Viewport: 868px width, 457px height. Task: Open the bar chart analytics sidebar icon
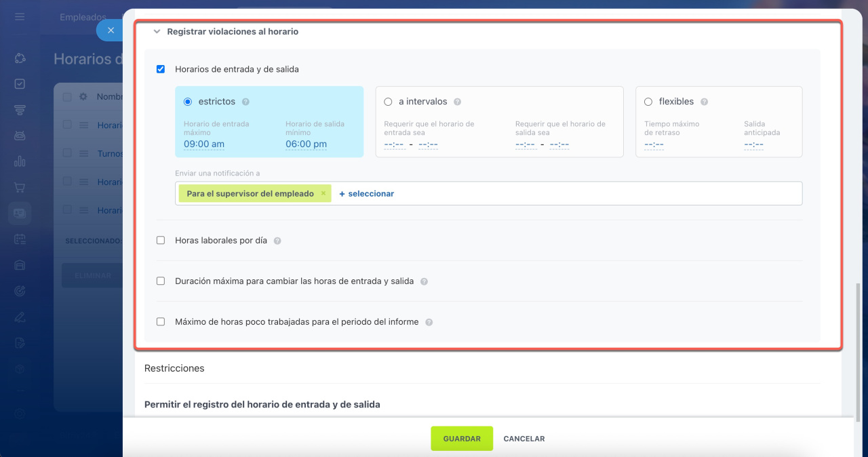click(x=20, y=161)
